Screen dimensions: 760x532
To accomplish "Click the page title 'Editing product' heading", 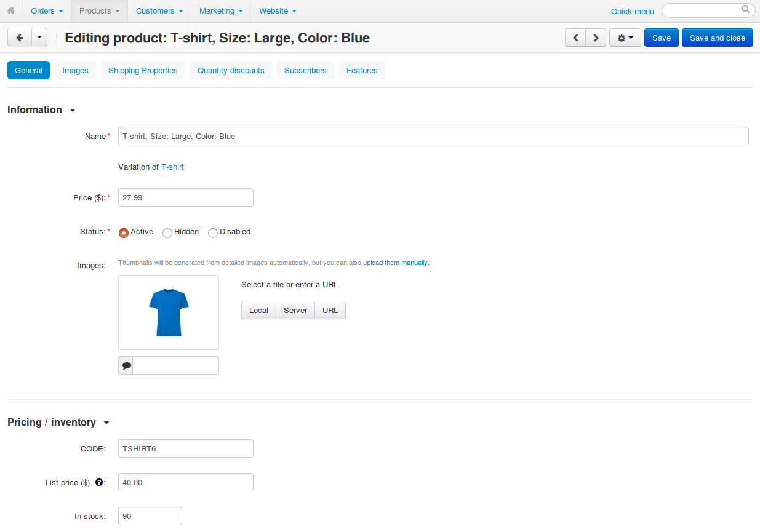I will click(217, 38).
